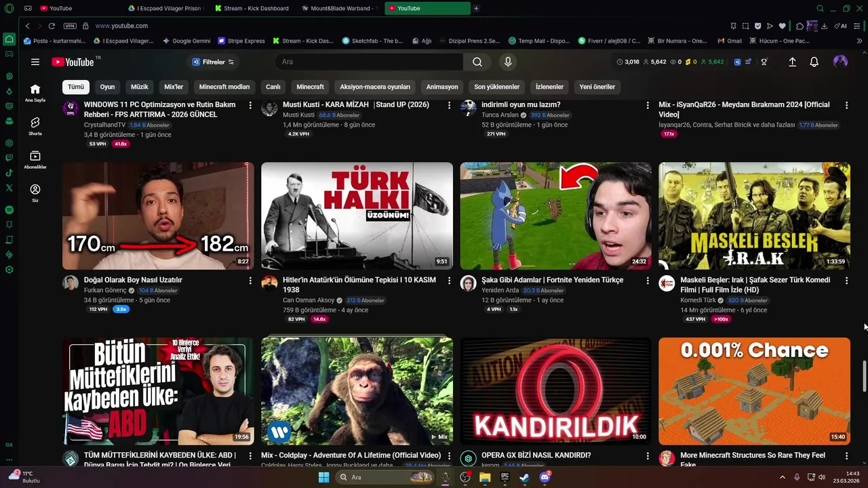
Task: Click the heart bookmark icon in toolbar
Action: [x=782, y=26]
